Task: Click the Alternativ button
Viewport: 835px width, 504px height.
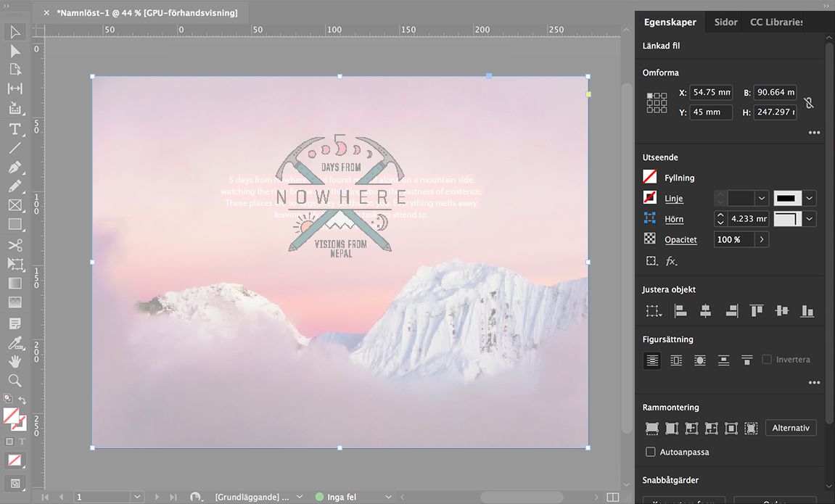Action: tap(791, 428)
